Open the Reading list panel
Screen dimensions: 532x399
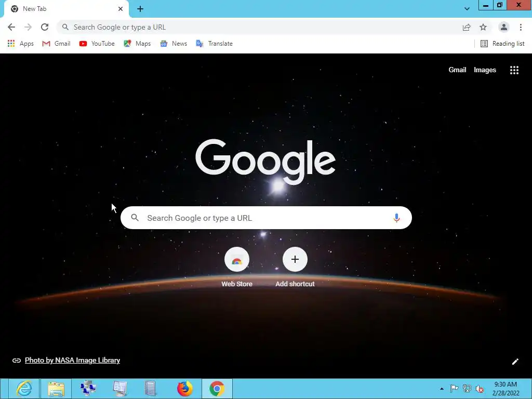[502, 44]
